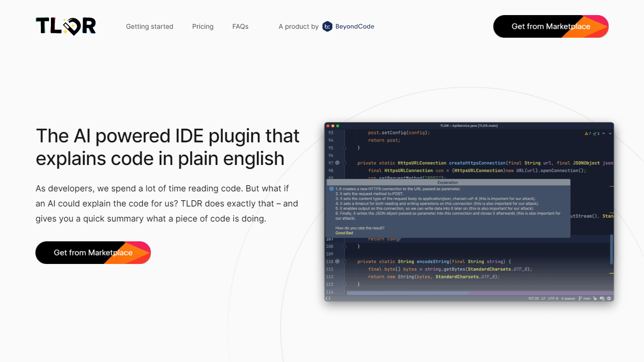Click line number 114 in the gutter
The image size is (644, 362).
pyautogui.click(x=330, y=292)
